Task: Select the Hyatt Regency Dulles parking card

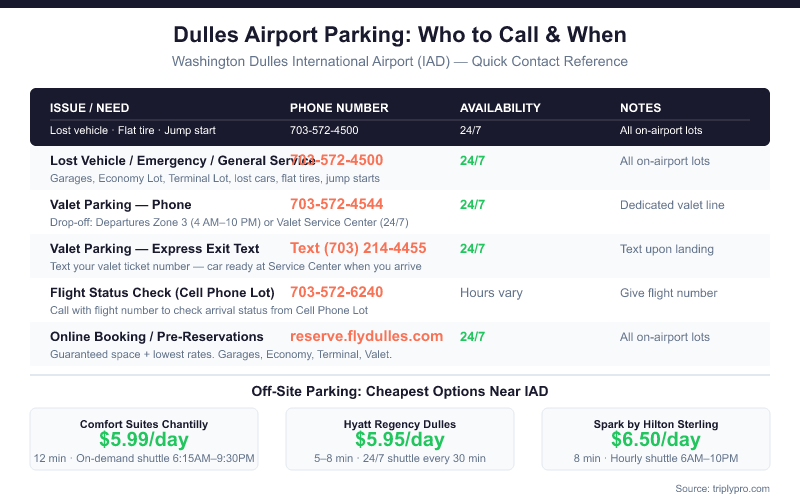Action: (400, 439)
